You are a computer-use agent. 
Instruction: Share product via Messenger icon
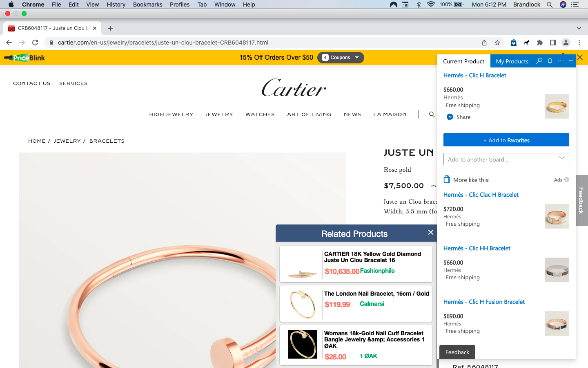point(450,117)
